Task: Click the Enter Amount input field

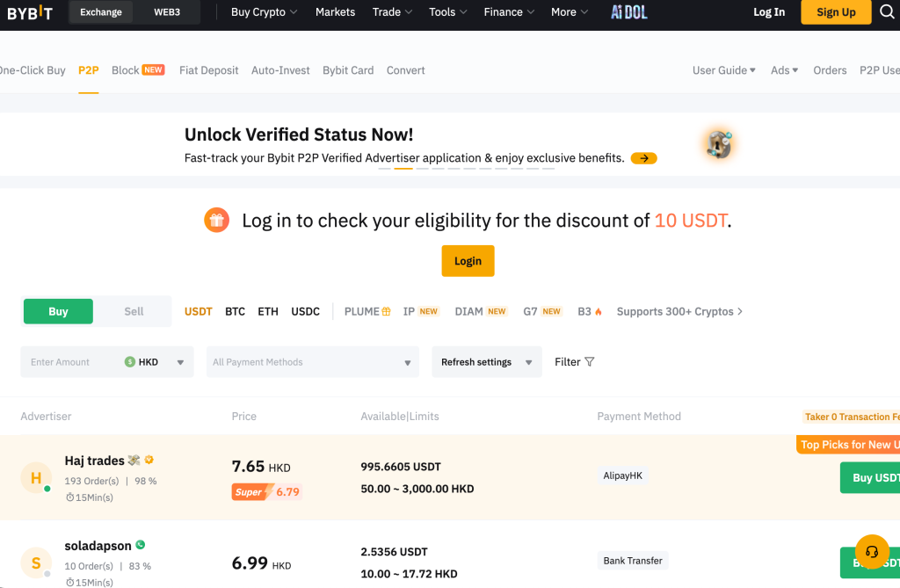Action: coord(70,362)
